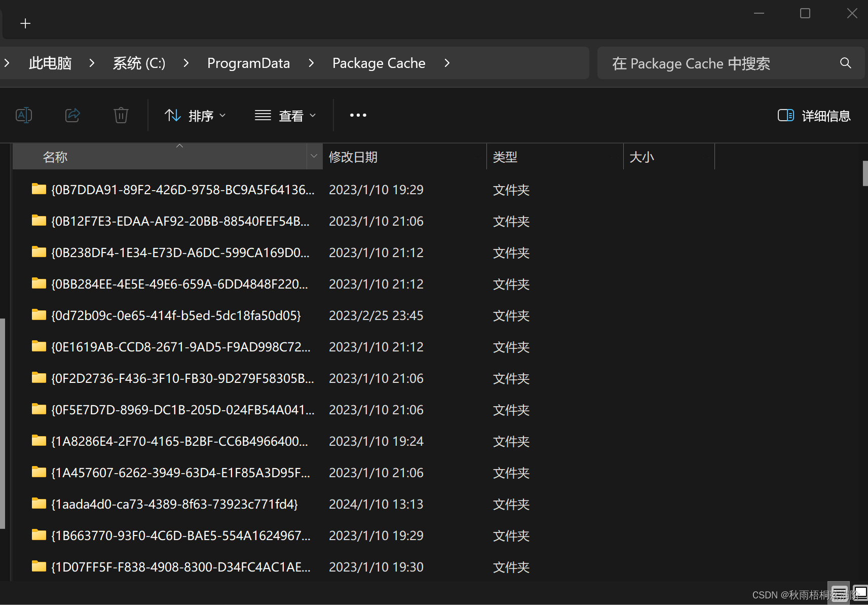
Task: Click the Share icon in toolbar
Action: point(72,115)
